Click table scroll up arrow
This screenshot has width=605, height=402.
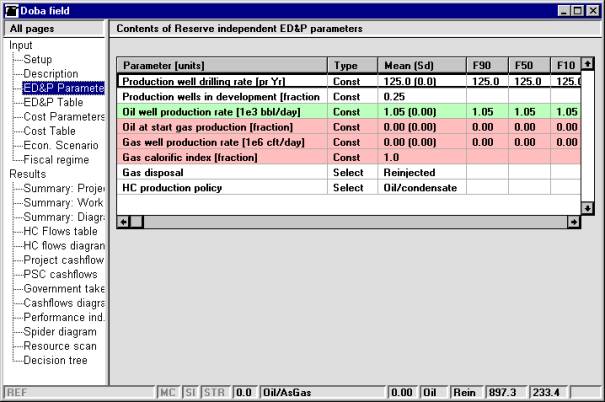(587, 64)
